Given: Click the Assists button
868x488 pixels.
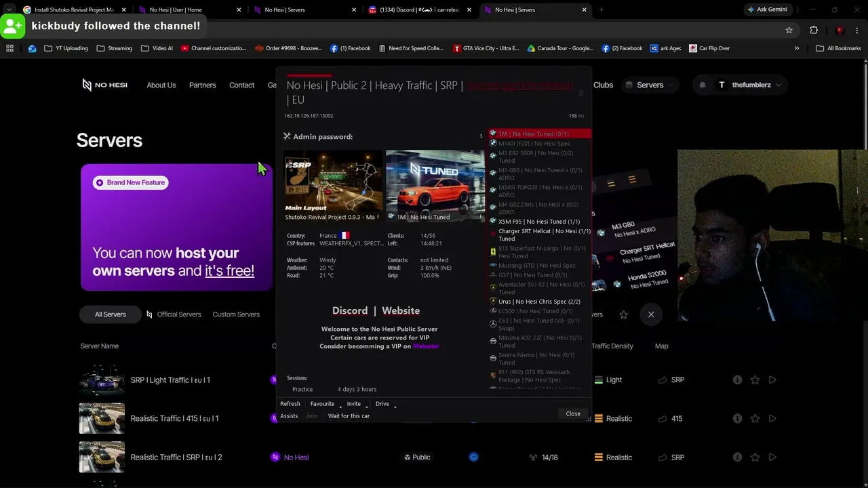Looking at the screenshot, I should point(289,416).
